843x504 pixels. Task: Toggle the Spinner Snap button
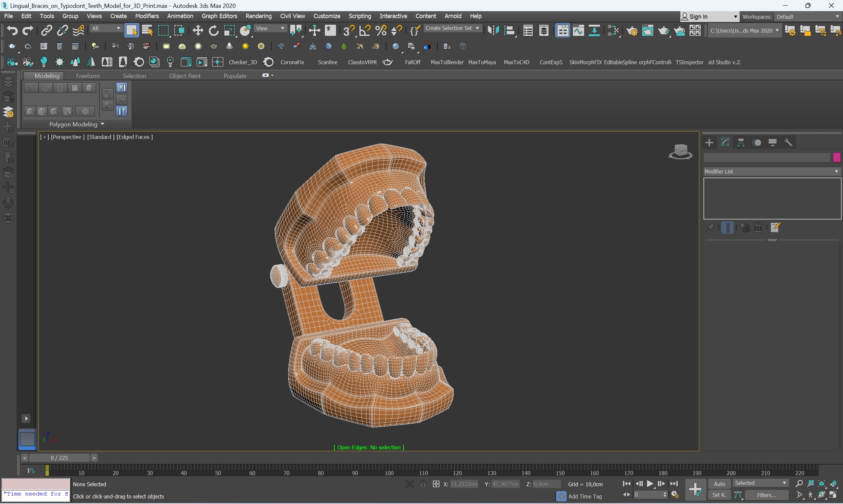pos(397,31)
